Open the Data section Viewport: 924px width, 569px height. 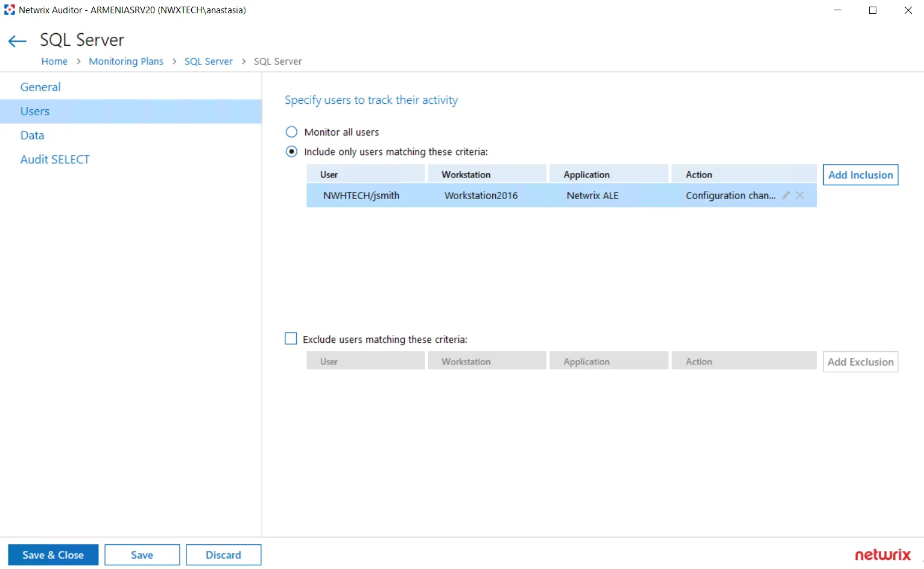[x=131, y=135]
